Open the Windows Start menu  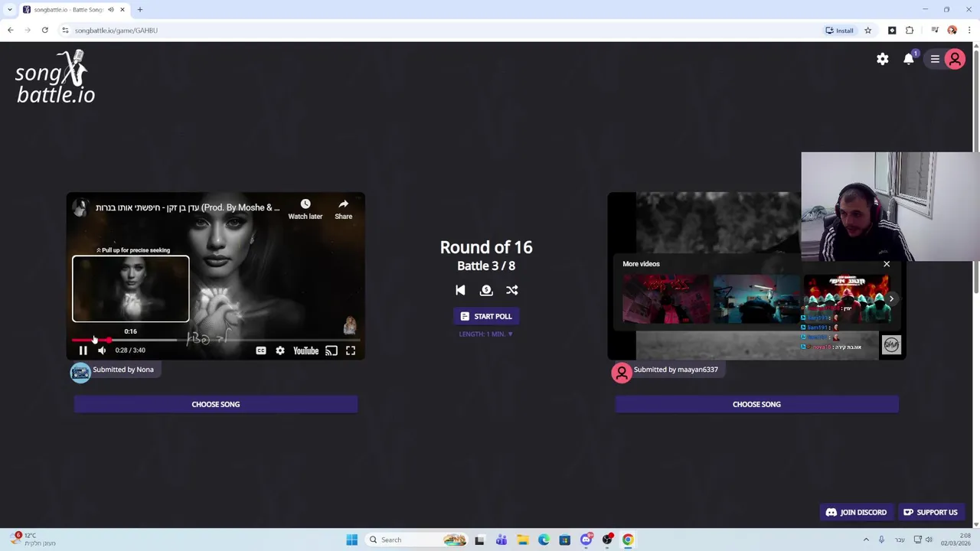352,540
